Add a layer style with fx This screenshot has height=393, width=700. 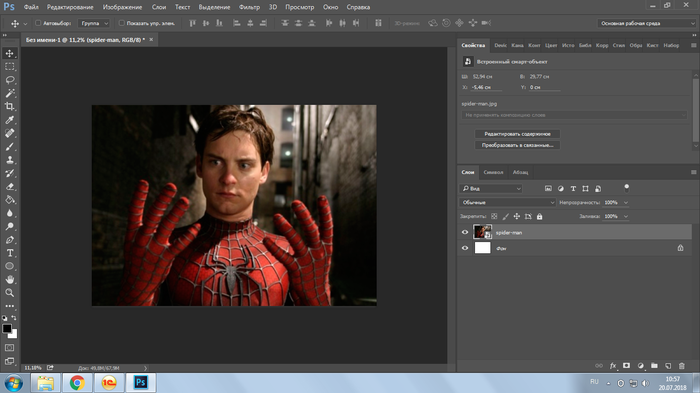(613, 366)
